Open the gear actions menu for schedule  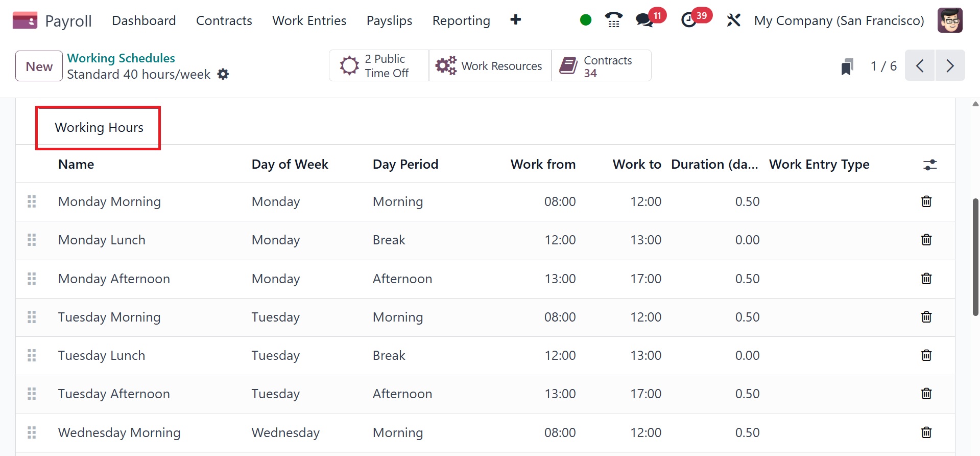pos(223,74)
